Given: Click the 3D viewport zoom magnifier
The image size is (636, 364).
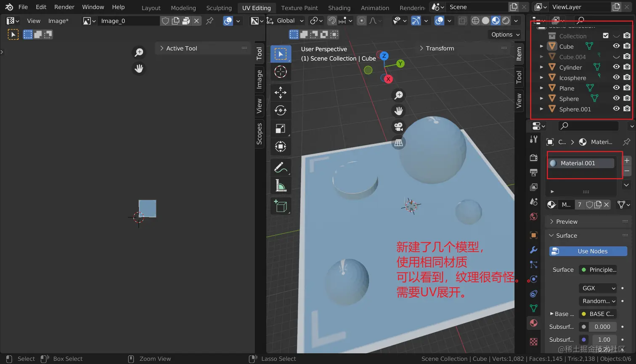Looking at the screenshot, I should coord(398,95).
